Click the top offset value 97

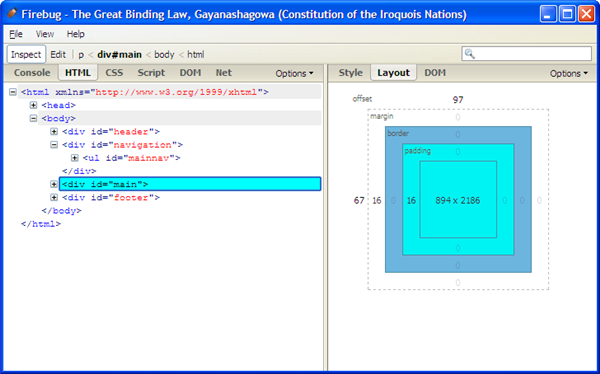point(458,100)
